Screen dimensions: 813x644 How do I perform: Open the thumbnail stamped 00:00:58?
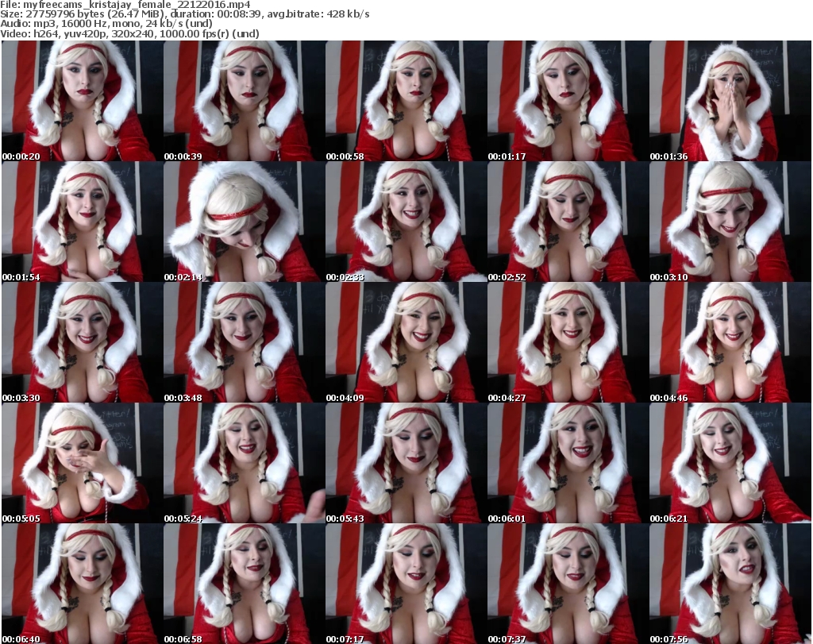(x=406, y=101)
